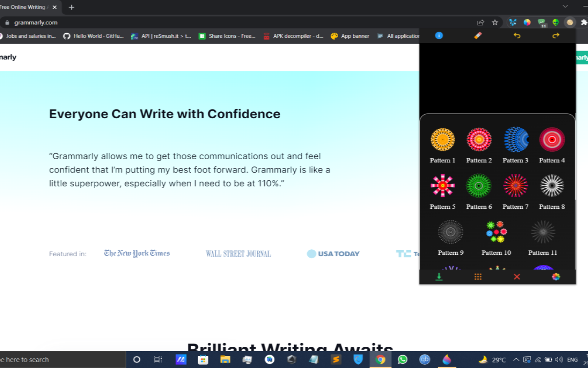
Task: Click the Wall Street Journal logo
Action: pos(238,253)
